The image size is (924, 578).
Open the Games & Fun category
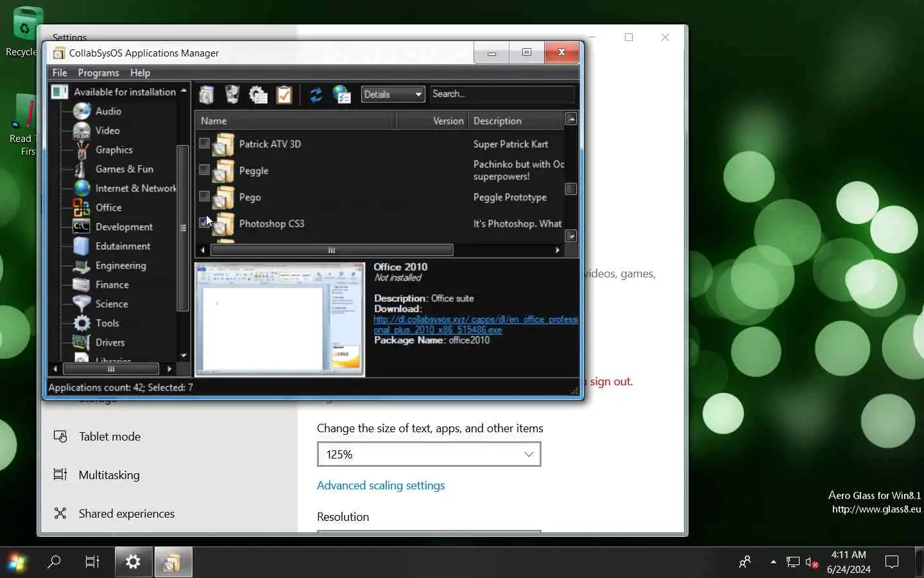(124, 169)
